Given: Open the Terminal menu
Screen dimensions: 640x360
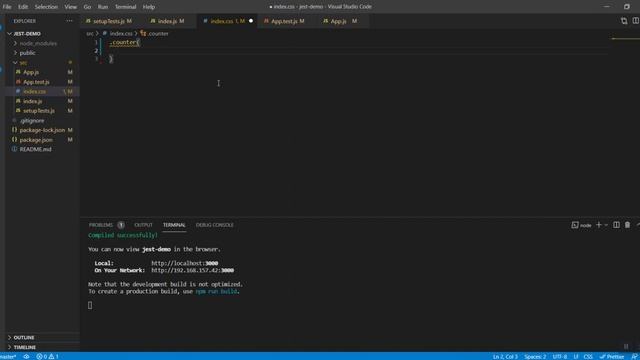Looking at the screenshot, I should 125,7.
